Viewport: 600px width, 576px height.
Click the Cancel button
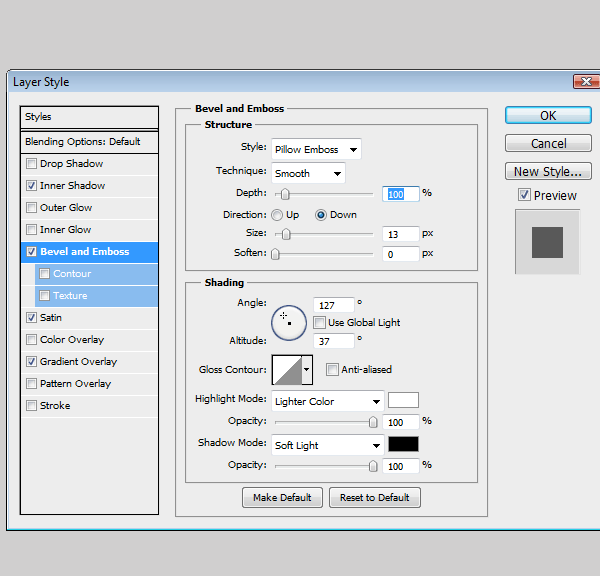pos(548,143)
